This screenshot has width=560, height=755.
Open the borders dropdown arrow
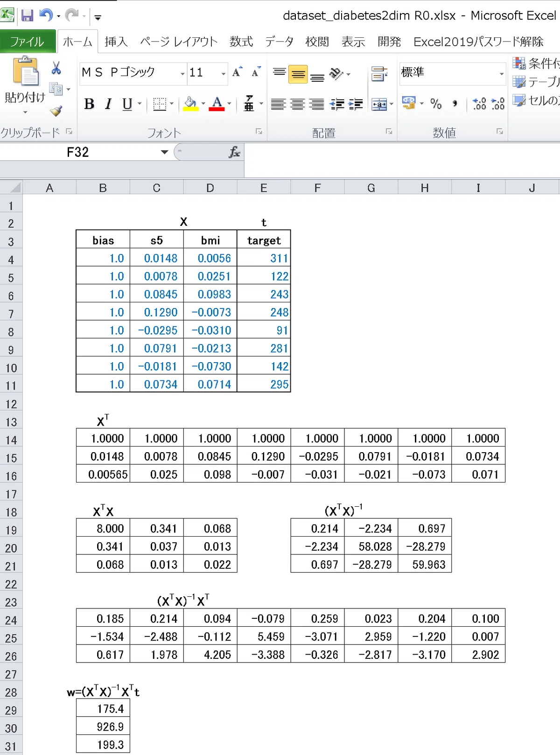[172, 104]
